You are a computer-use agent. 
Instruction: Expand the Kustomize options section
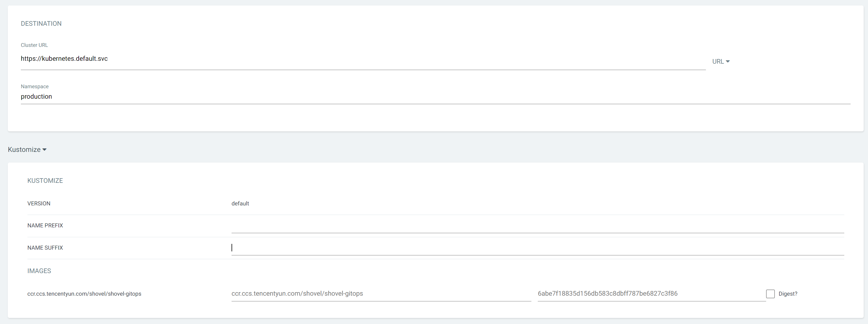(27, 150)
